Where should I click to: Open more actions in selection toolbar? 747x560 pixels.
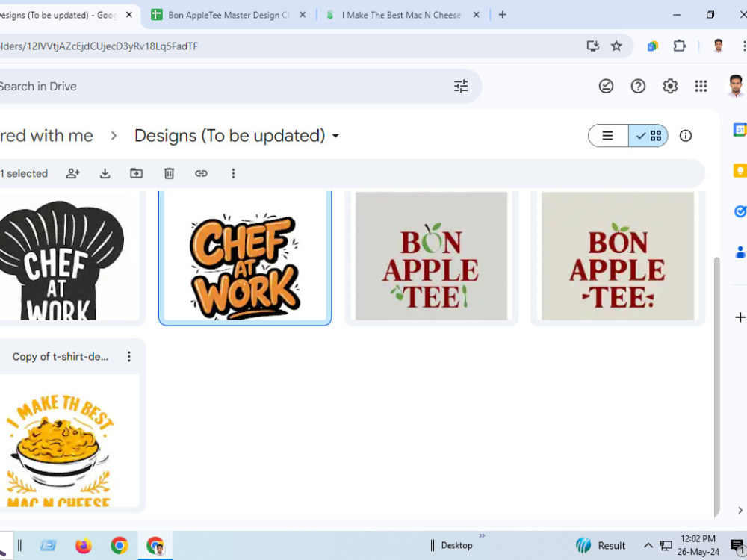click(x=233, y=173)
